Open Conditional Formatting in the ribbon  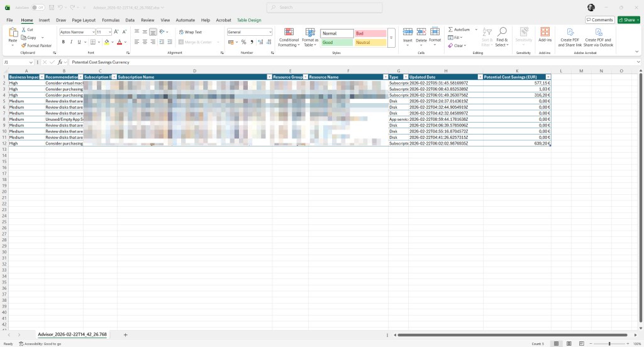(289, 37)
